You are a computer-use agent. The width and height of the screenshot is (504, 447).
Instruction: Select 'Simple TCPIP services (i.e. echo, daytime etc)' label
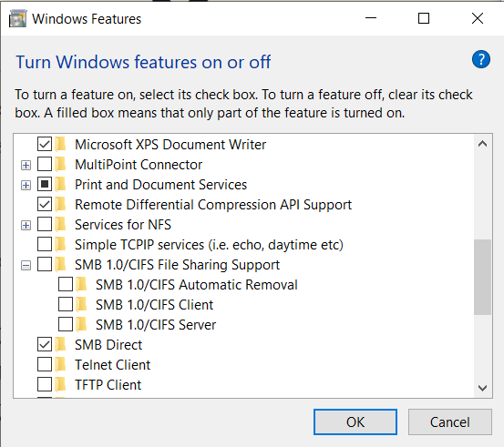click(209, 245)
